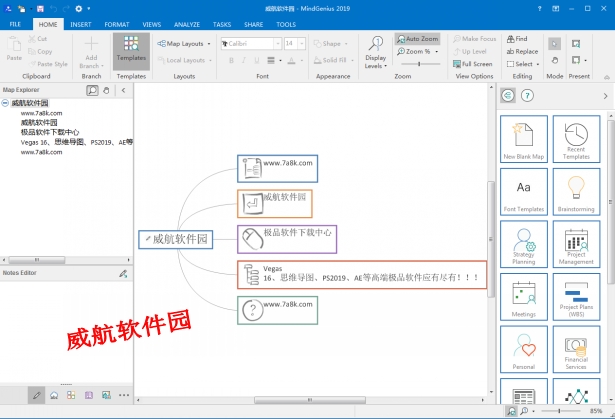The image size is (615, 419).
Task: Click the back arrow in template pane
Action: 508,95
